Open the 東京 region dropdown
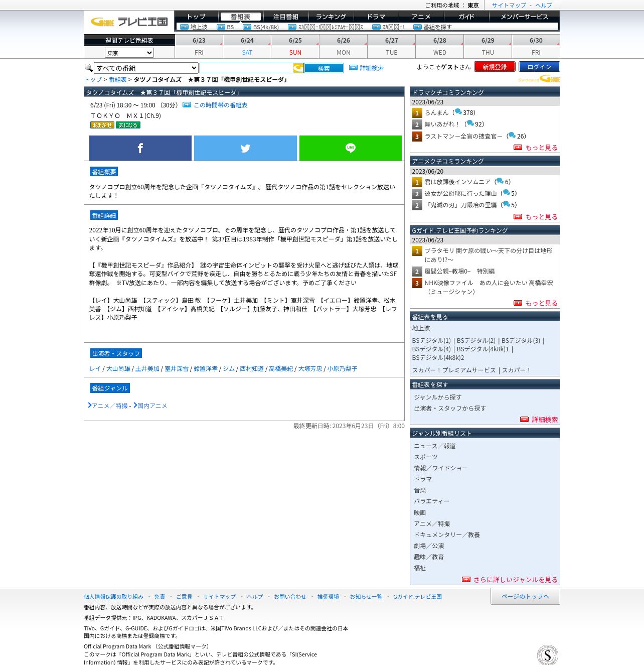Image resolution: width=644 pixels, height=665 pixels. [129, 53]
